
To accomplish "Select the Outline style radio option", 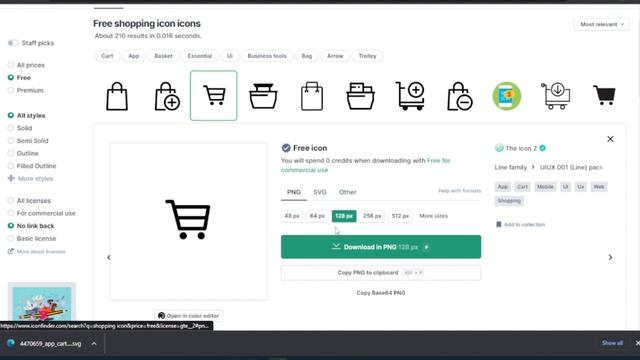I will (11, 153).
